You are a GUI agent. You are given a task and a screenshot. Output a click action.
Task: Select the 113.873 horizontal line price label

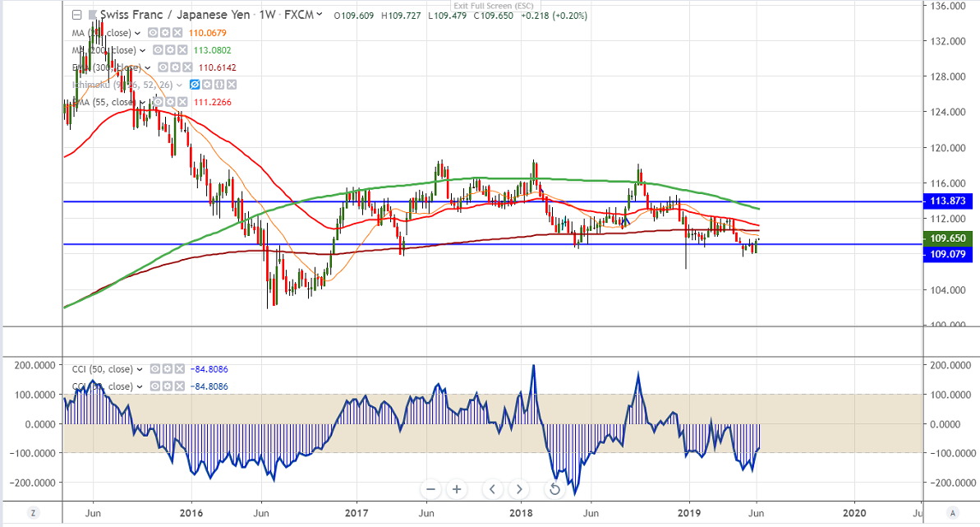point(947,201)
